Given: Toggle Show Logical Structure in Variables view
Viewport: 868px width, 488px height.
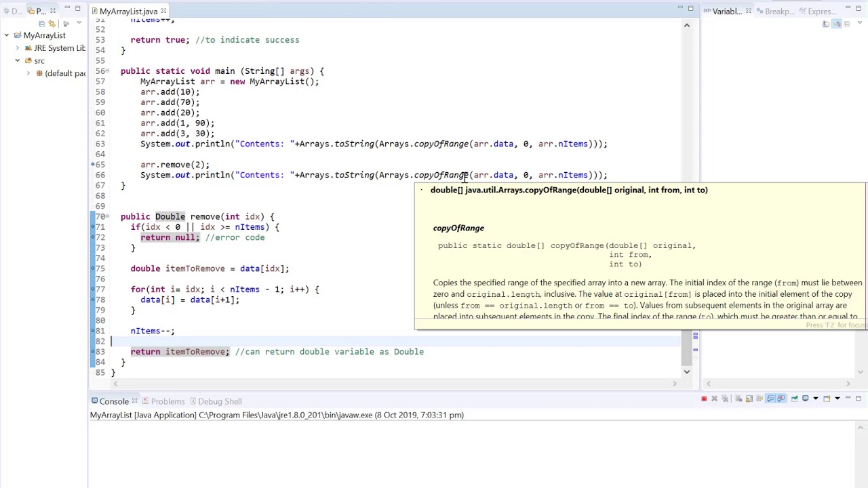Looking at the screenshot, I should click(x=837, y=24).
